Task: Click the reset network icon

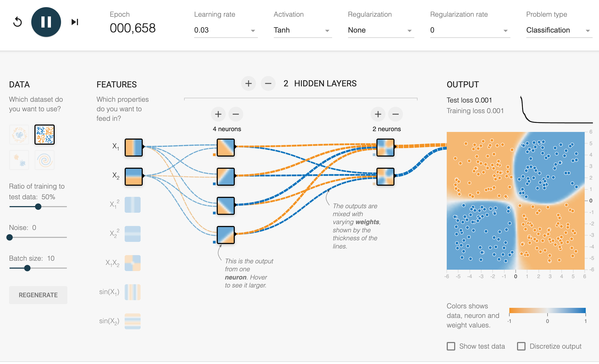Action: click(18, 22)
